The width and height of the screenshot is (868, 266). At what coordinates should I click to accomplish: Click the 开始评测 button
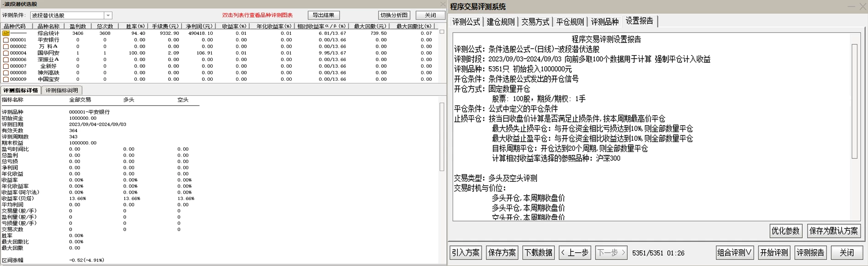pyautogui.click(x=774, y=253)
